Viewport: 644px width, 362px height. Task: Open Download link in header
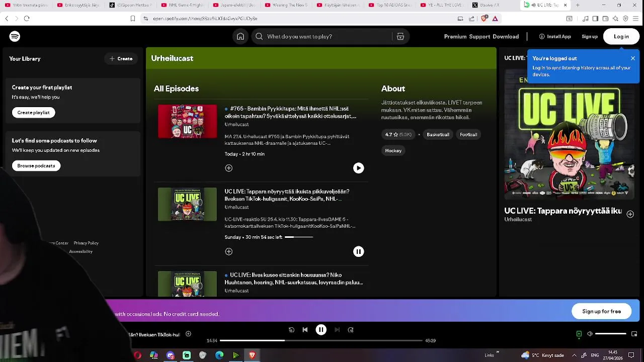click(506, 36)
